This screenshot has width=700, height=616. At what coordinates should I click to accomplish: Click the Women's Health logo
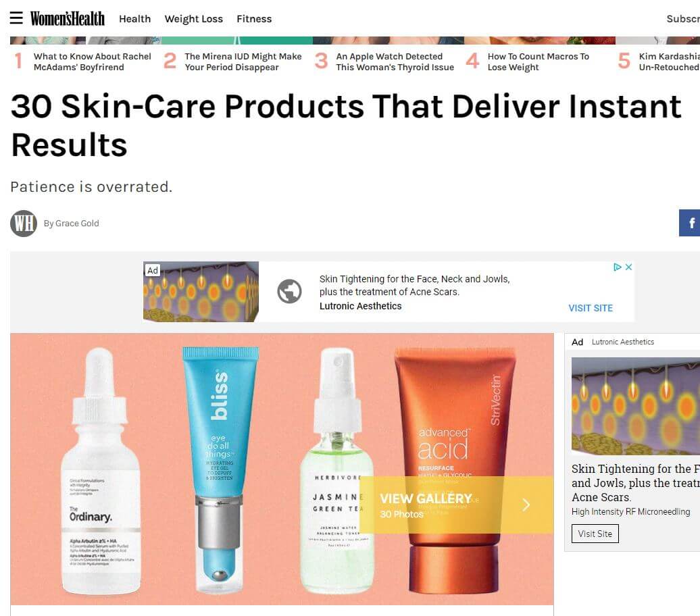point(68,19)
